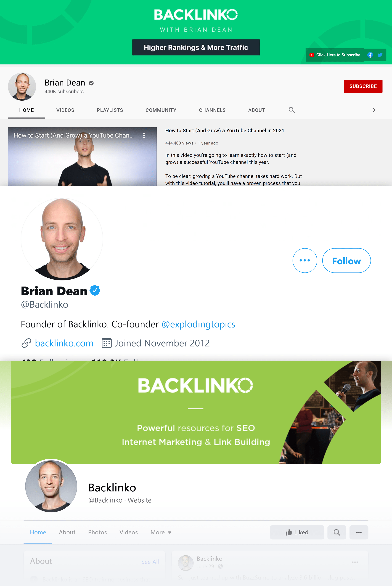Open post options on the Backlinko post
392x586 pixels.
point(355,562)
